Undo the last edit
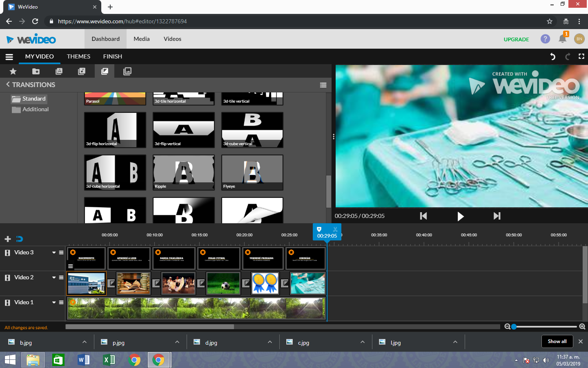The width and height of the screenshot is (588, 368). coord(552,57)
